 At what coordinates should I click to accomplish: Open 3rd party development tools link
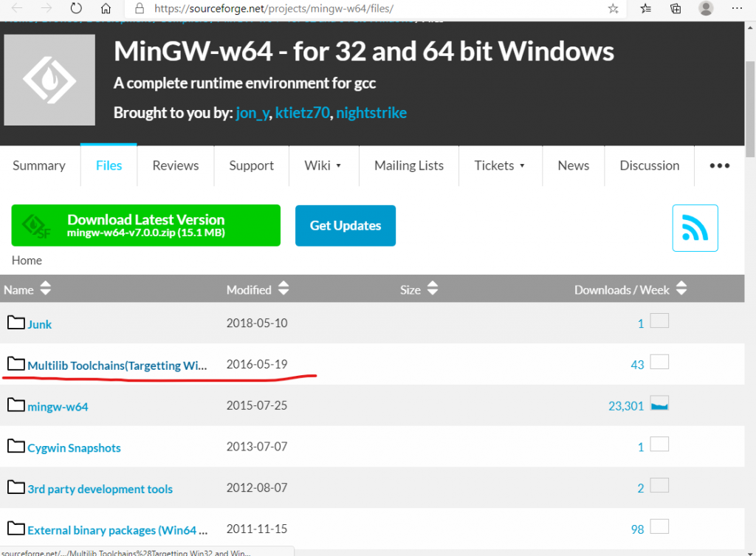(100, 489)
